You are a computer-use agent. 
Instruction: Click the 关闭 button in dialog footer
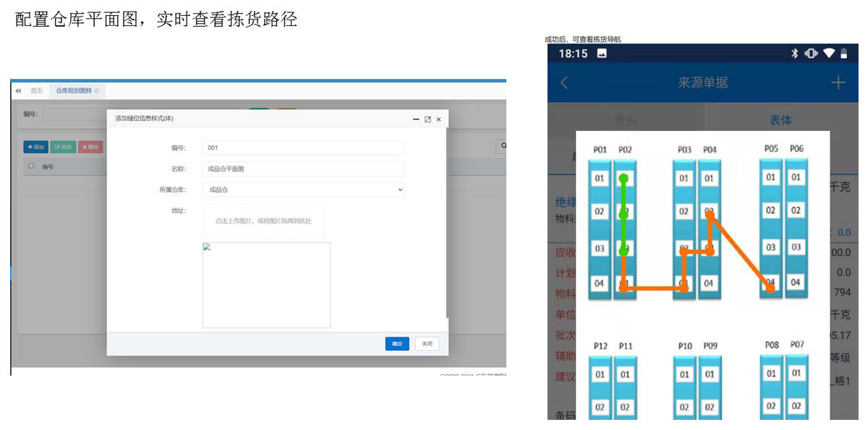pos(427,344)
